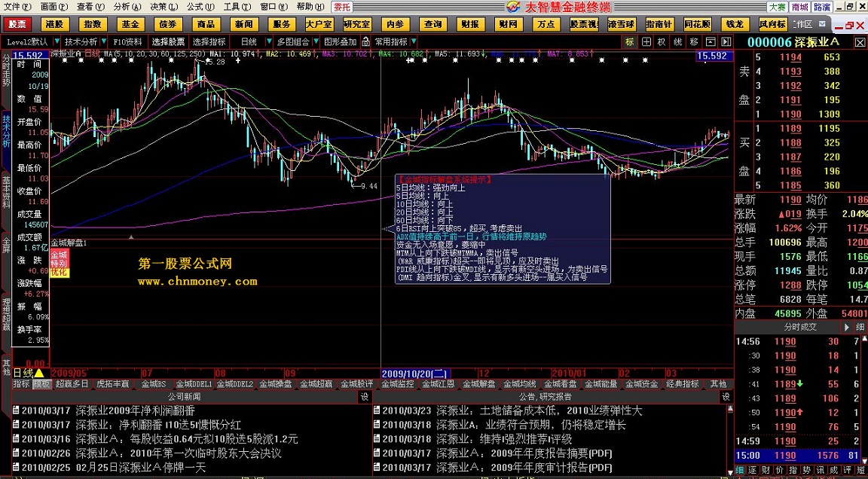Toggle the lock icon beside 图形叠加
Image resolution: width=868 pixels, height=479 pixels.
click(x=365, y=41)
